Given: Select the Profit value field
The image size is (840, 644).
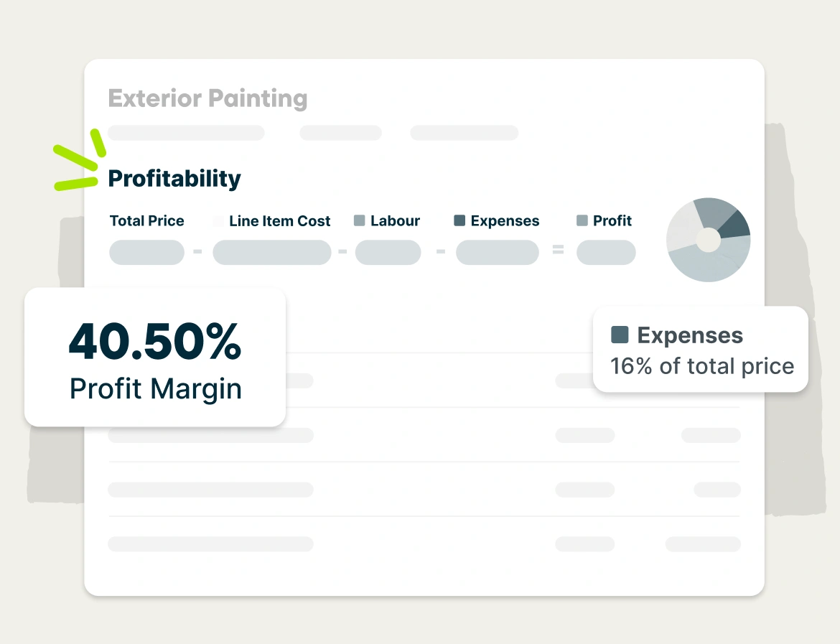Looking at the screenshot, I should (x=606, y=252).
